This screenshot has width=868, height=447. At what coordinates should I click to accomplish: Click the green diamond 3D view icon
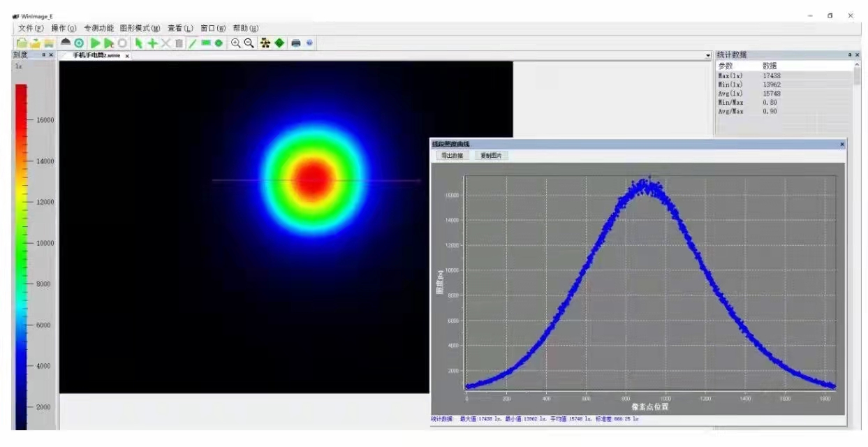[279, 43]
